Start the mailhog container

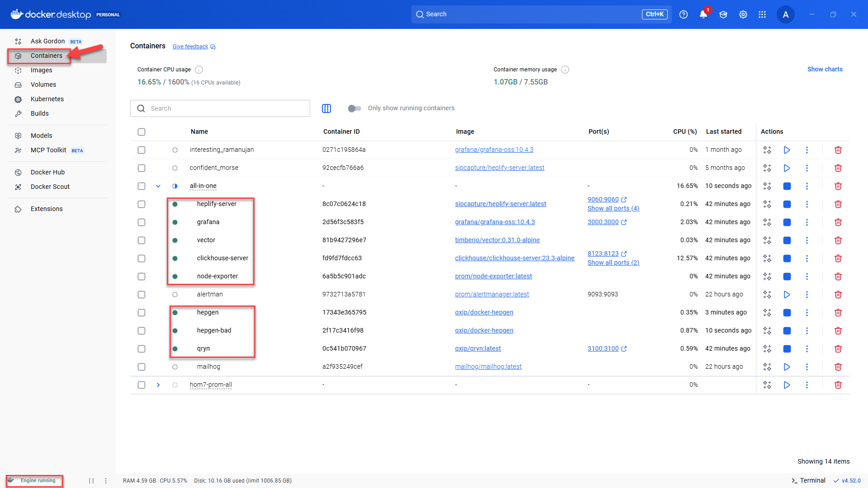787,367
